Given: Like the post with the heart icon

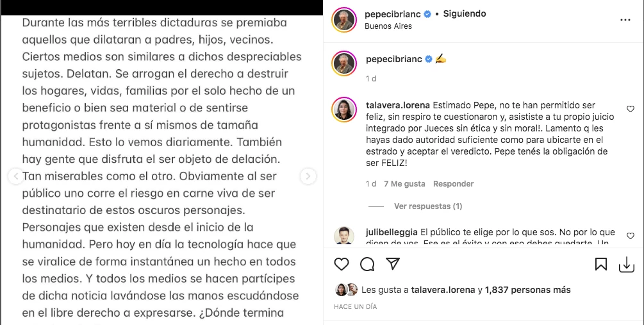Looking at the screenshot, I should (x=342, y=264).
